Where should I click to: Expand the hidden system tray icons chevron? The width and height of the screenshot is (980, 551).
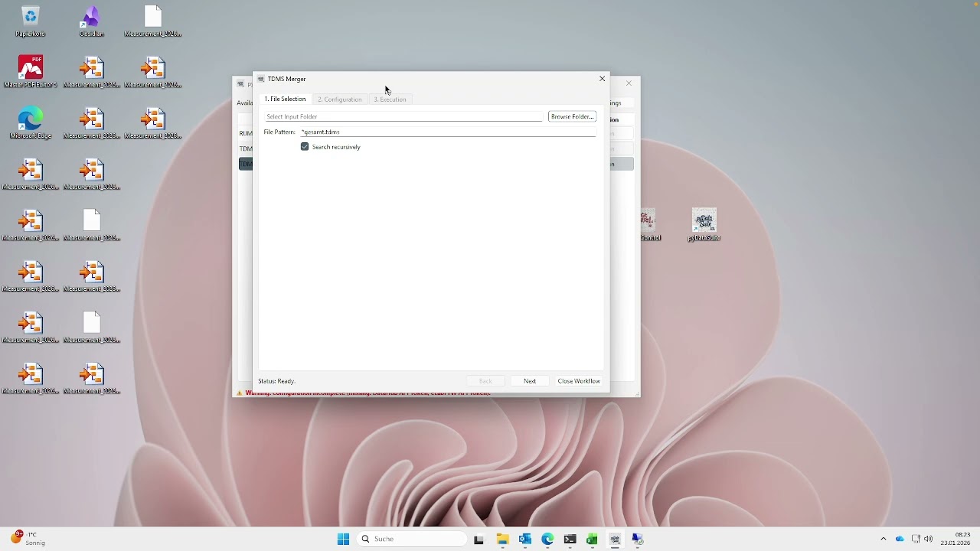click(x=884, y=540)
